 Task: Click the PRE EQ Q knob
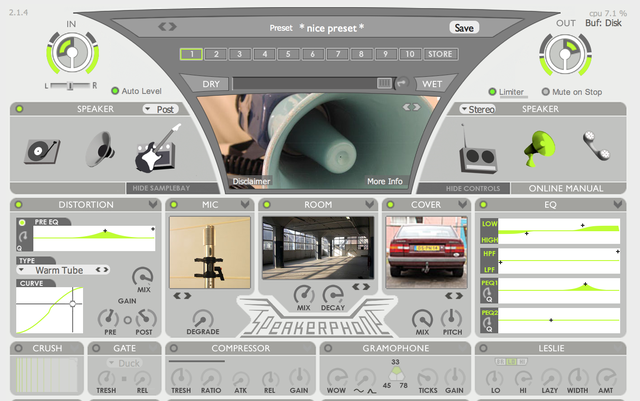point(23,236)
